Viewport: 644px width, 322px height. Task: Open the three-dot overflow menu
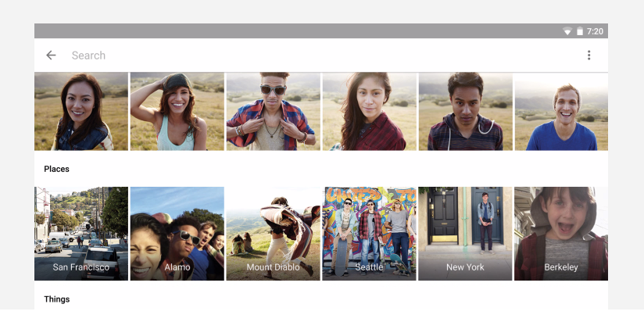(x=589, y=55)
